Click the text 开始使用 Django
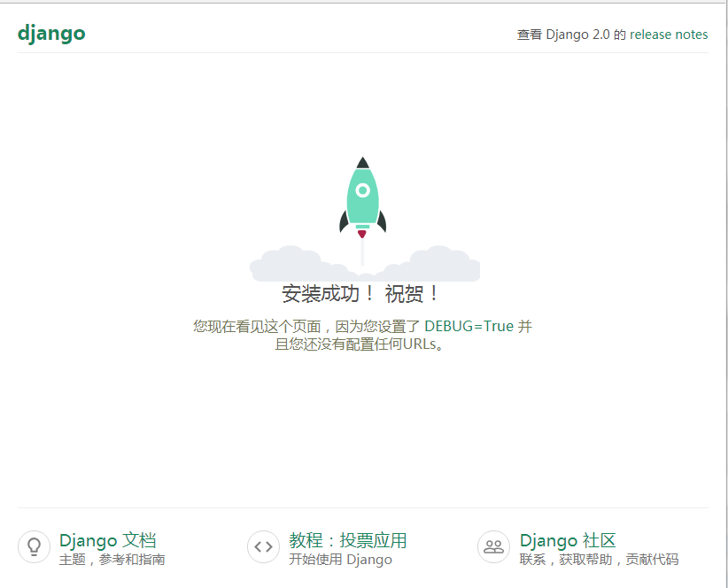The image size is (728, 588). point(340,560)
